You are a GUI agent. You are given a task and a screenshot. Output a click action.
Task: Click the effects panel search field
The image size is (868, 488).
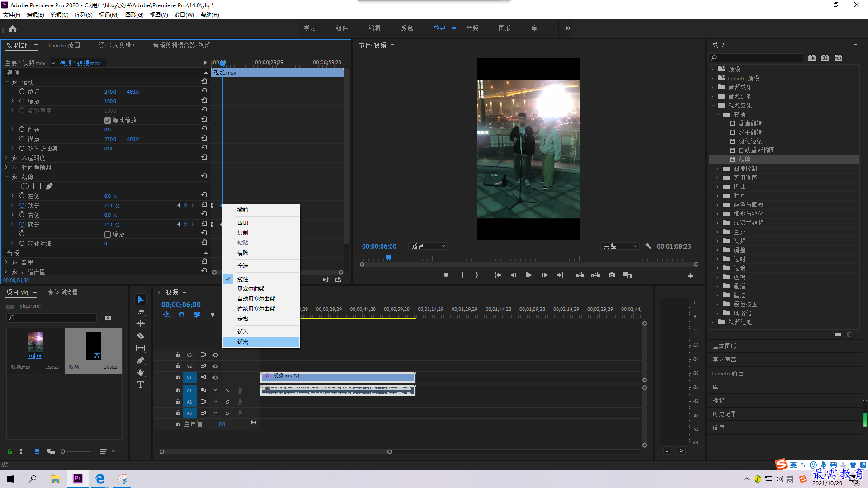coord(756,57)
